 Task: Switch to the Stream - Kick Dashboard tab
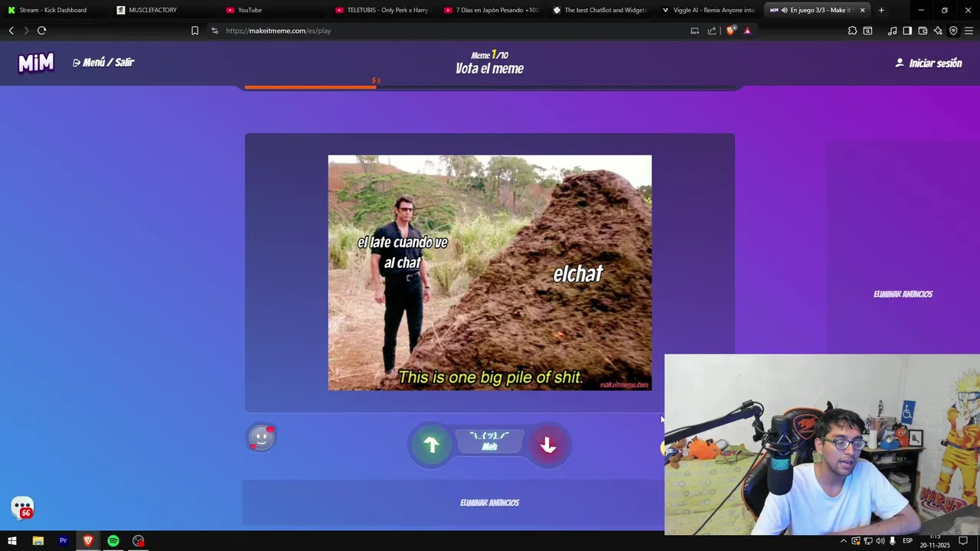tap(55, 10)
